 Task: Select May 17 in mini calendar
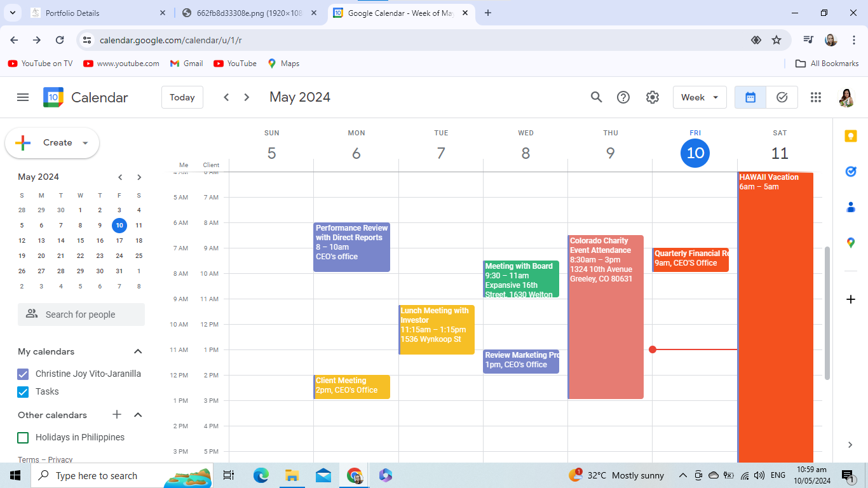[119, 241]
